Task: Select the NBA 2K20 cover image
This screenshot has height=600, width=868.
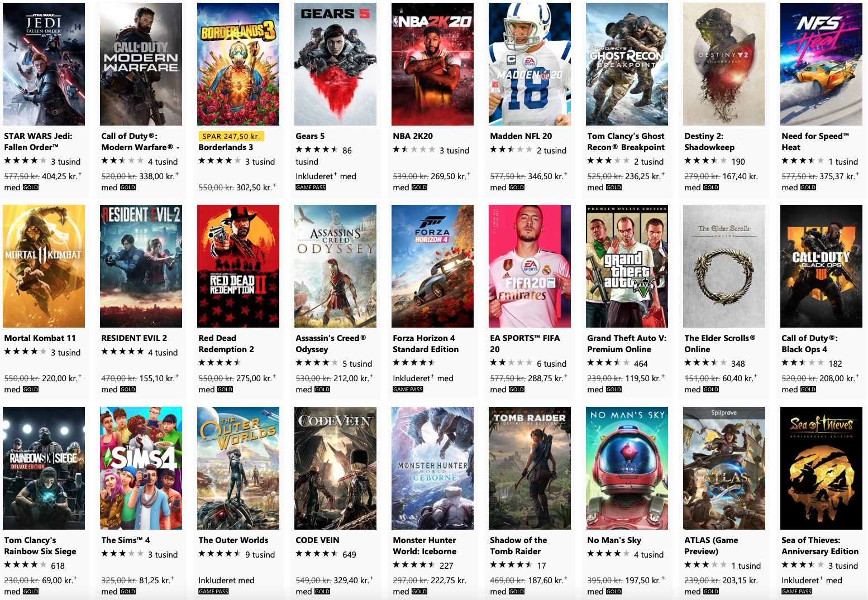Action: (432, 64)
